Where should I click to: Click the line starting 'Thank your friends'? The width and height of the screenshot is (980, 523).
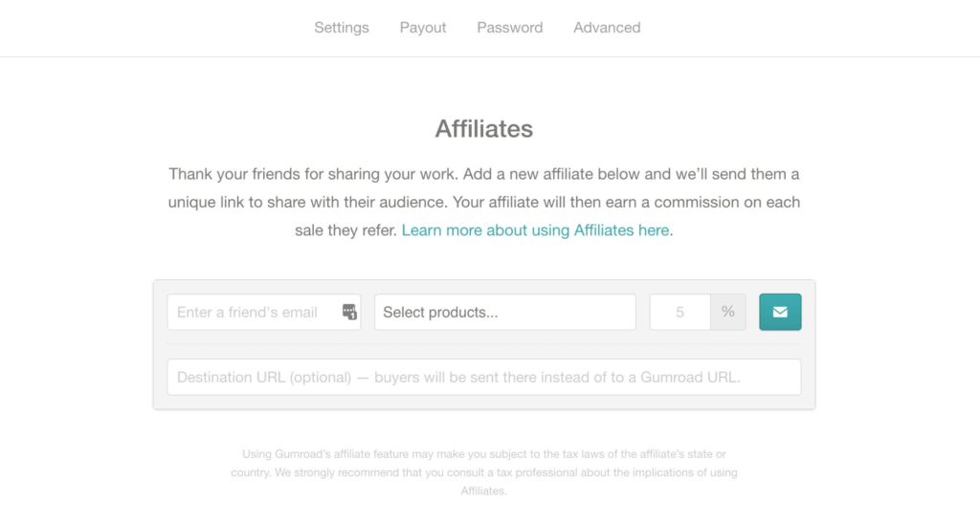(x=483, y=174)
